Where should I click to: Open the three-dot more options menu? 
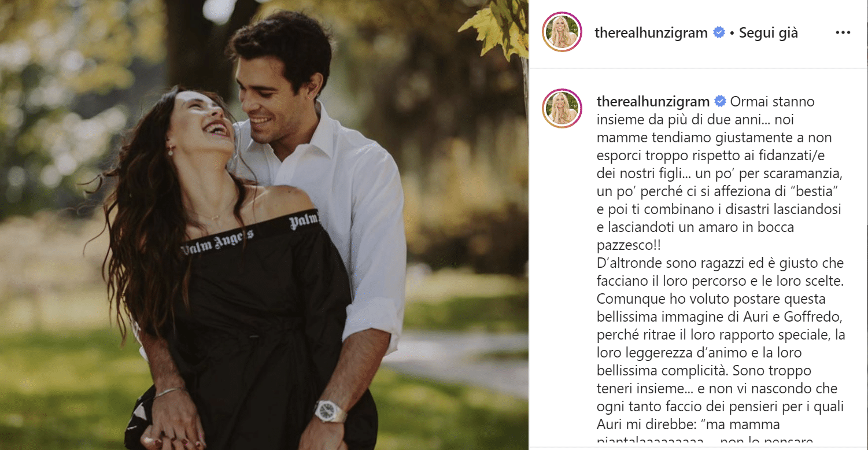843,33
